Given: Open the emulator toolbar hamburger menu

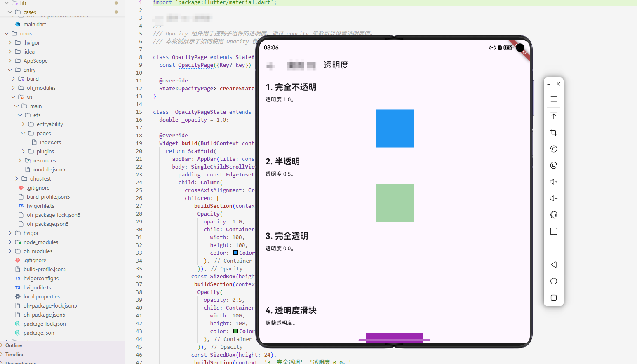Looking at the screenshot, I should [x=554, y=99].
